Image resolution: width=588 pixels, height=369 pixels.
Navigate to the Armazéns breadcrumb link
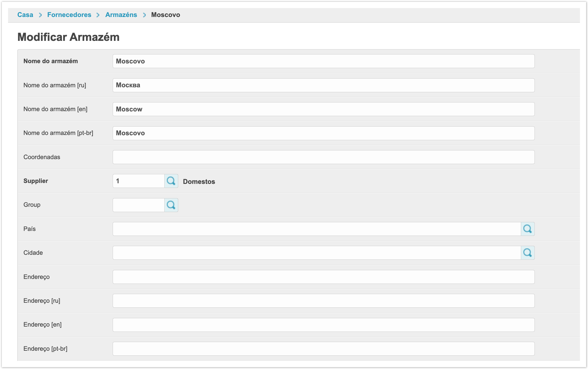[x=121, y=15]
